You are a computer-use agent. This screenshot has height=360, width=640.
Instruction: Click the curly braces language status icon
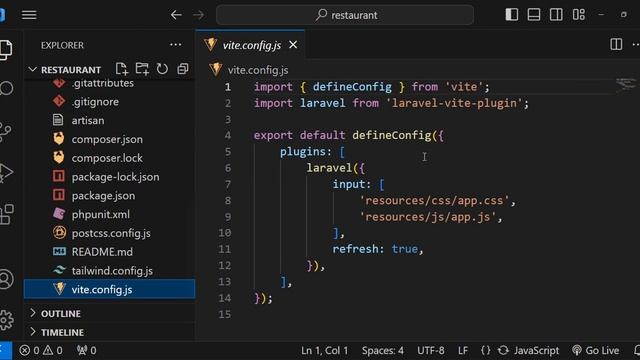[x=485, y=351]
